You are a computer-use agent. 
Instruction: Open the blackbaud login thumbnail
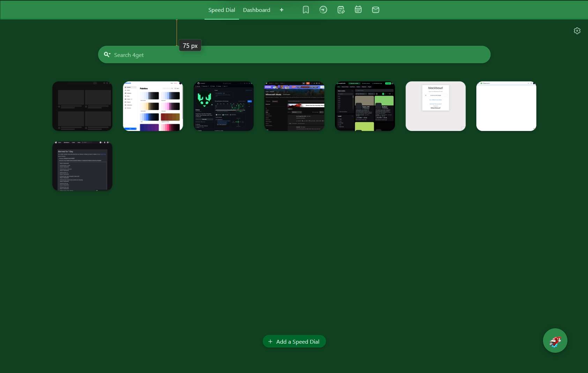[x=436, y=106]
